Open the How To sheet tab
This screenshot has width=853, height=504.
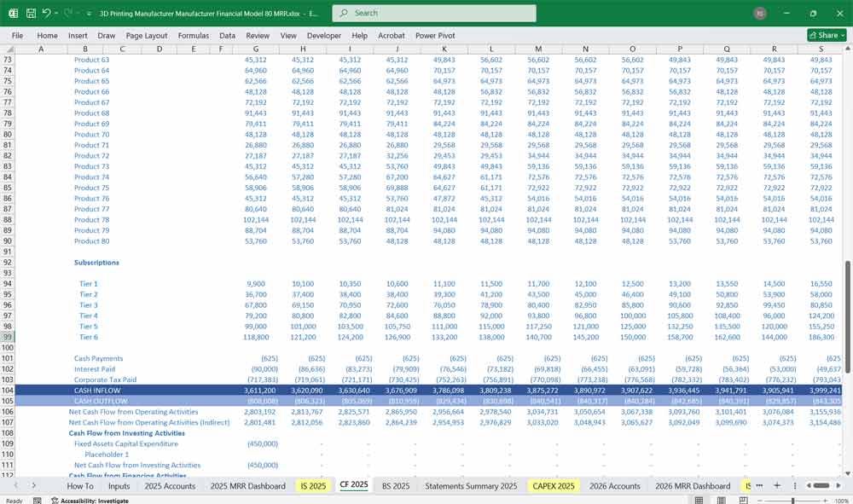[80, 486]
